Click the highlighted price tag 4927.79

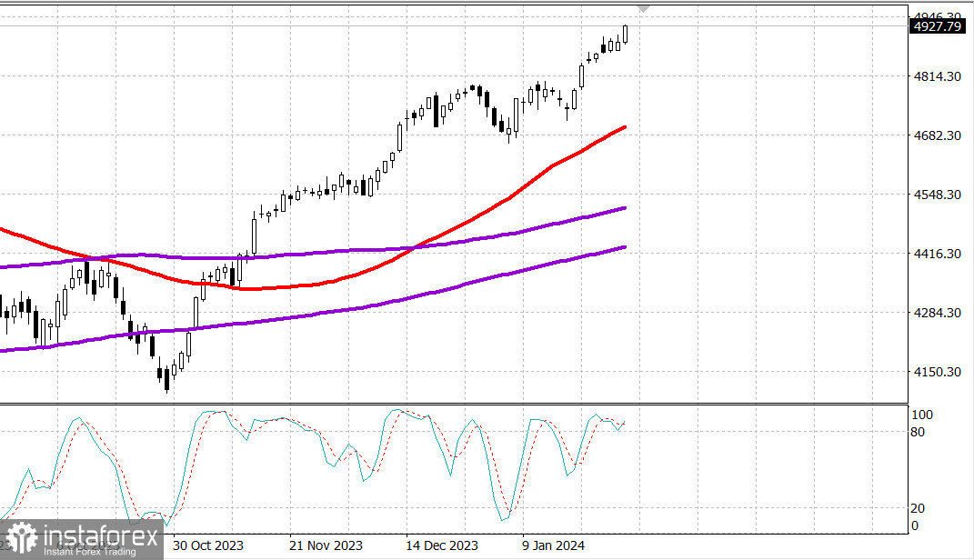(x=939, y=26)
